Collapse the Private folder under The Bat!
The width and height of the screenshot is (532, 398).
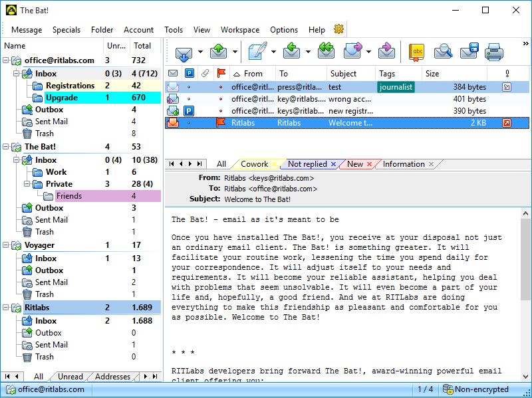point(27,184)
